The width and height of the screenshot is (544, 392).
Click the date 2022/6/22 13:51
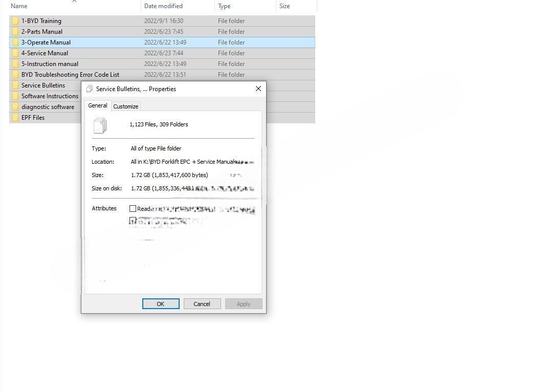point(165,75)
